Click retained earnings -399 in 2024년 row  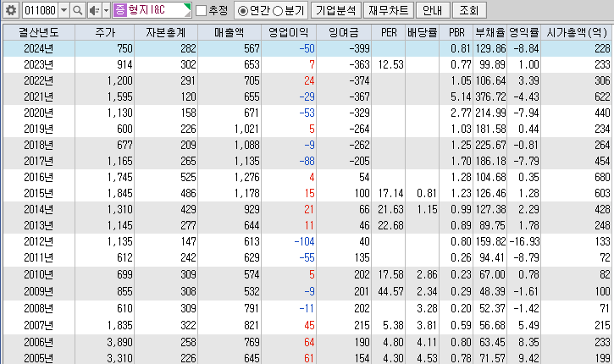coord(359,48)
